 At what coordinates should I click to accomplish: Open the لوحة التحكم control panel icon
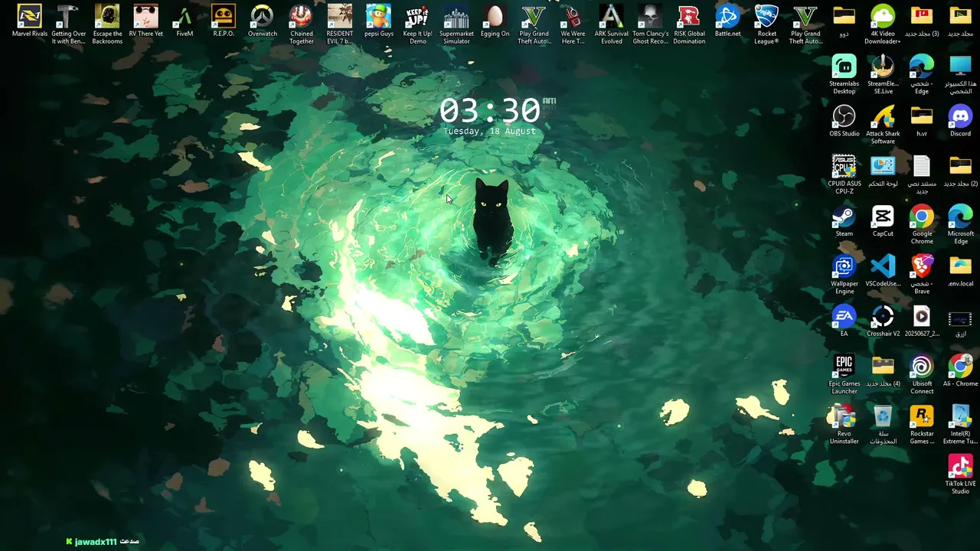click(883, 171)
